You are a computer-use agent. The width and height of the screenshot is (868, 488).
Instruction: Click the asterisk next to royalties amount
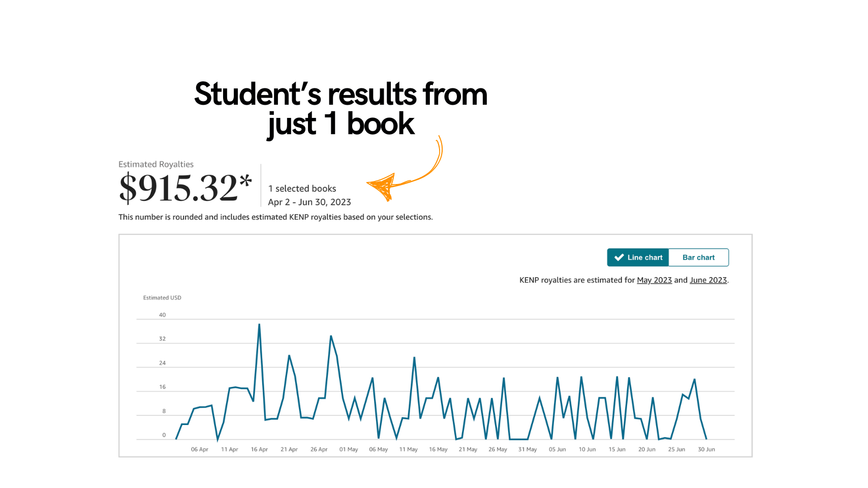pos(245,180)
